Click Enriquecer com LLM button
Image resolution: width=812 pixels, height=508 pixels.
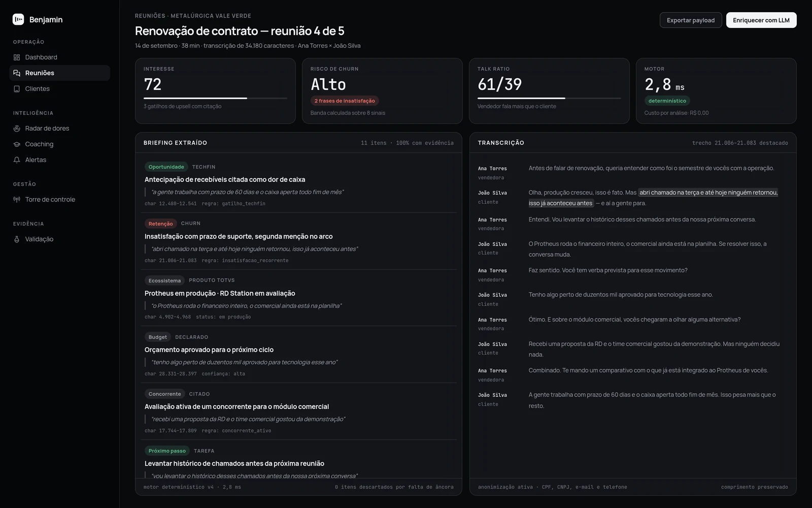click(x=761, y=20)
